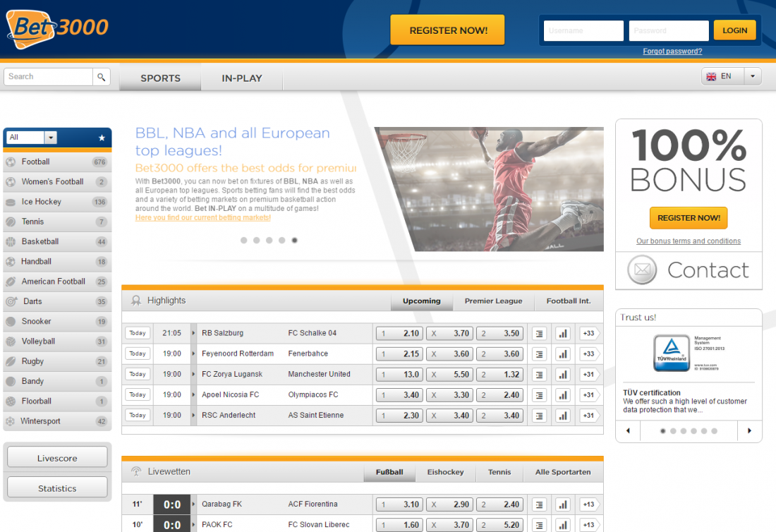The width and height of the screenshot is (776, 532).
Task: Click the LOGIN button
Action: [734, 30]
